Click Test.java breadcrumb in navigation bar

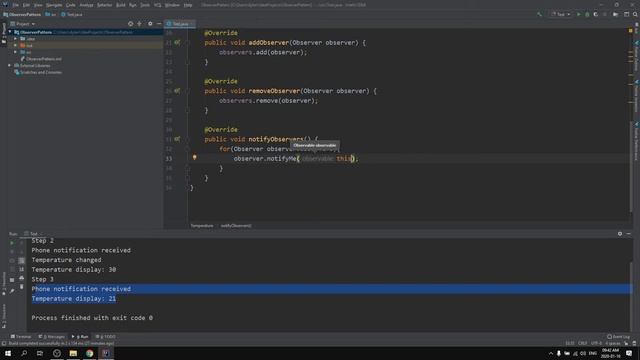point(72,14)
